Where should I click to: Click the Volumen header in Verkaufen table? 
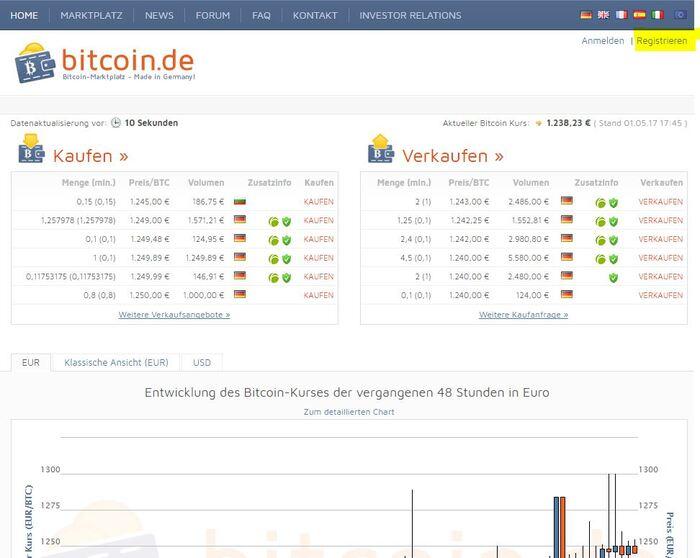click(x=531, y=183)
